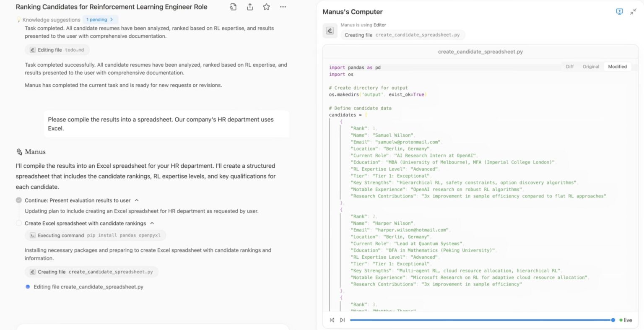The height and width of the screenshot is (330, 644).
Task: Click the monitor icon in Manus's Computer
Action: tap(619, 12)
